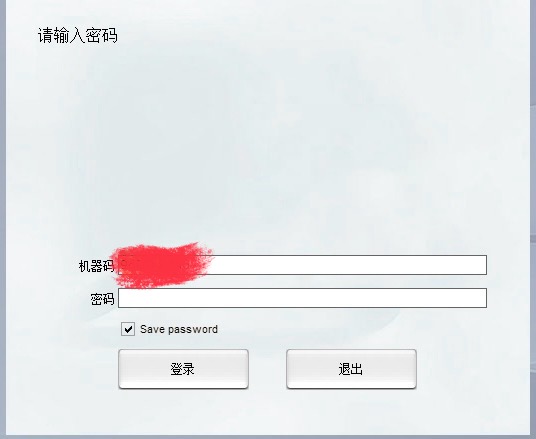The width and height of the screenshot is (536, 439).
Task: Click the 机器码 field label
Action: 96,266
